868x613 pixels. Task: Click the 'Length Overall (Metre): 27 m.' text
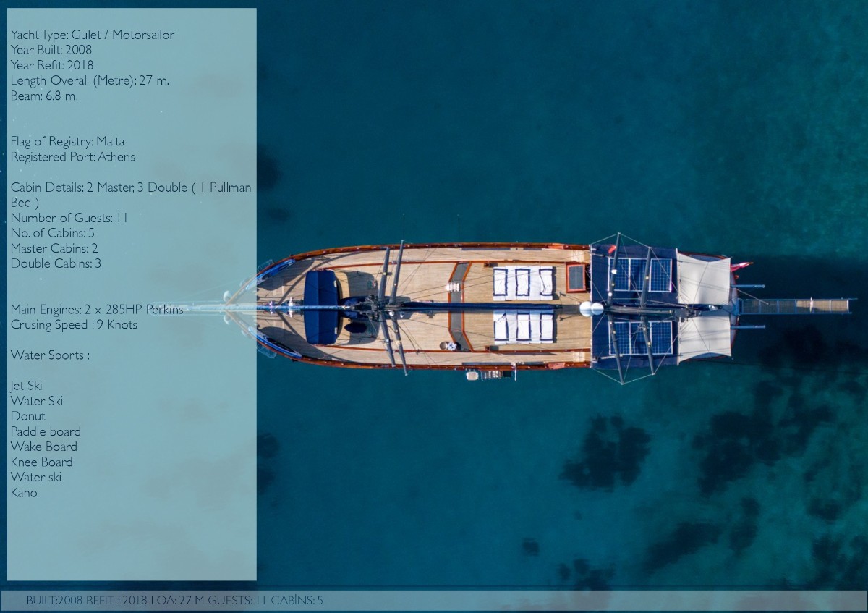click(90, 80)
